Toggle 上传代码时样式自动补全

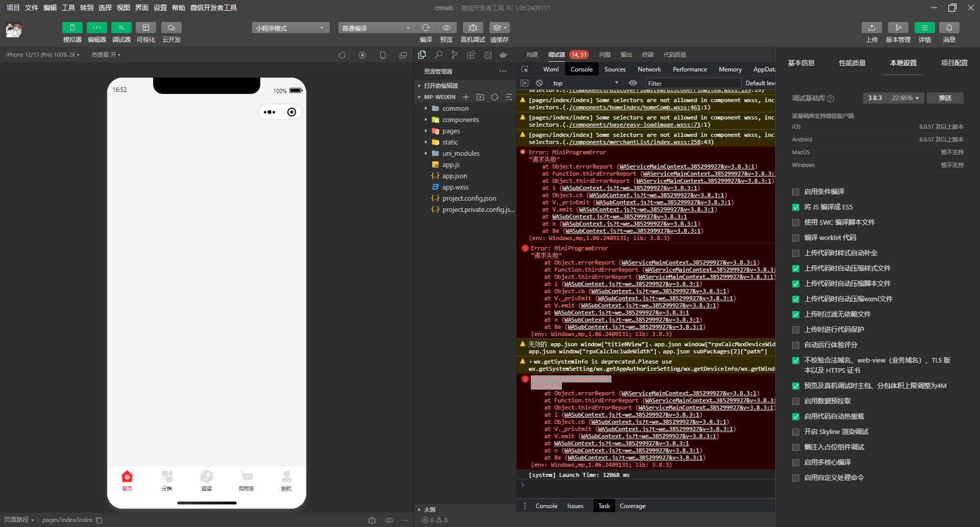pyautogui.click(x=796, y=253)
